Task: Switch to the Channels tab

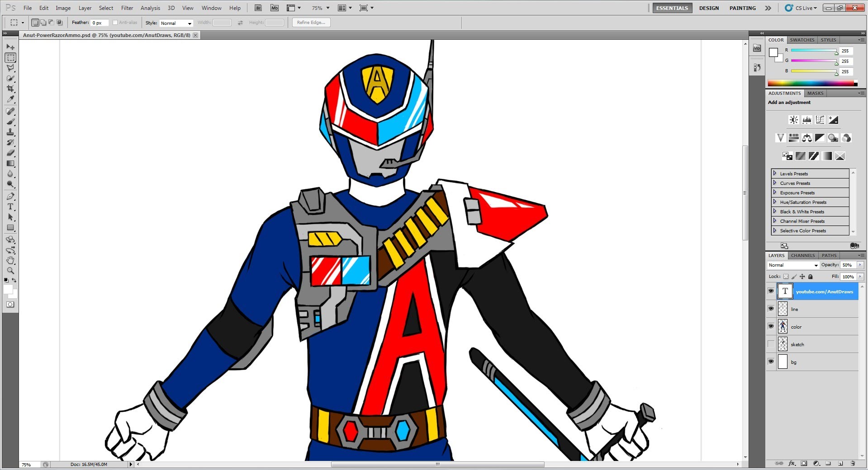Action: 802,255
